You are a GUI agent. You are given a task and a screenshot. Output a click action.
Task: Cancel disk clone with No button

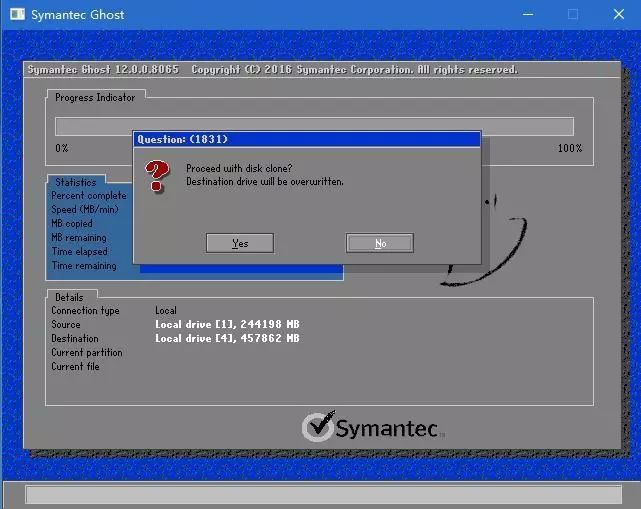tap(380, 243)
